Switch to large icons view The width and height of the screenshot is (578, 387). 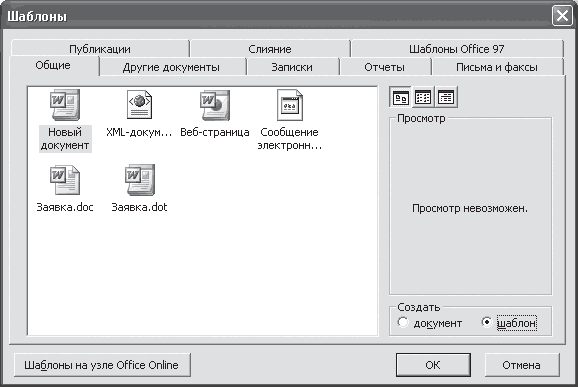[x=401, y=97]
